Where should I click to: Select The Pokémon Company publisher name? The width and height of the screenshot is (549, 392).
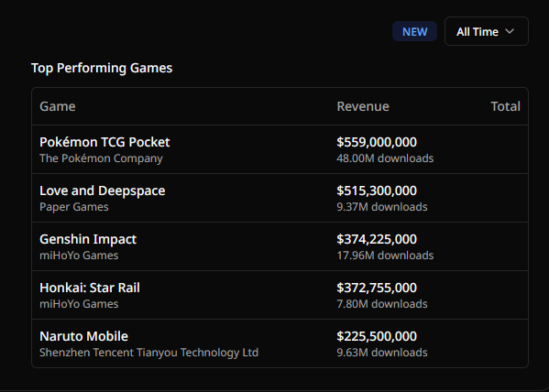101,158
